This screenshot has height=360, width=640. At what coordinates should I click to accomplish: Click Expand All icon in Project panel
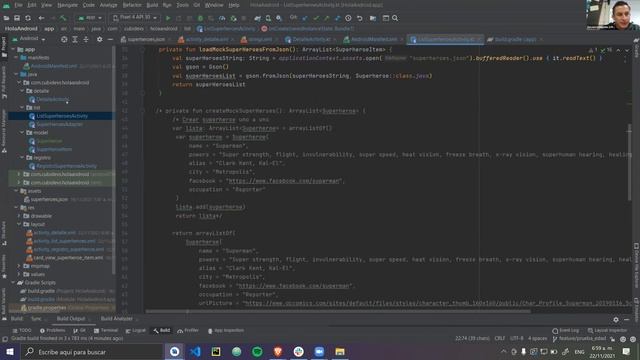coord(75,39)
